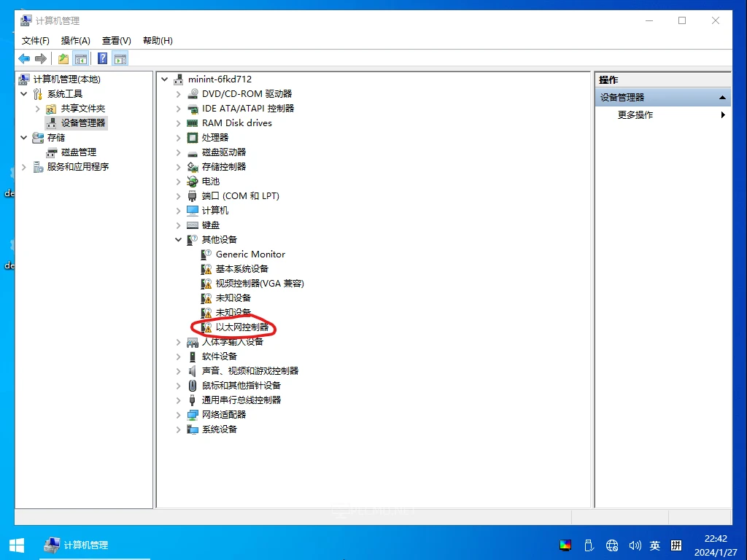This screenshot has width=747, height=560.
Task: Open the Help question mark toolbar icon
Action: [102, 58]
